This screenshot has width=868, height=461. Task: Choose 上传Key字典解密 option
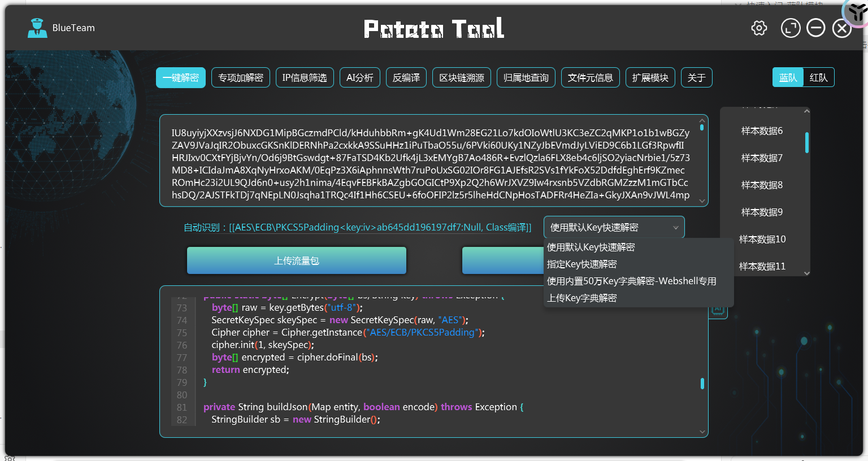(x=639, y=298)
